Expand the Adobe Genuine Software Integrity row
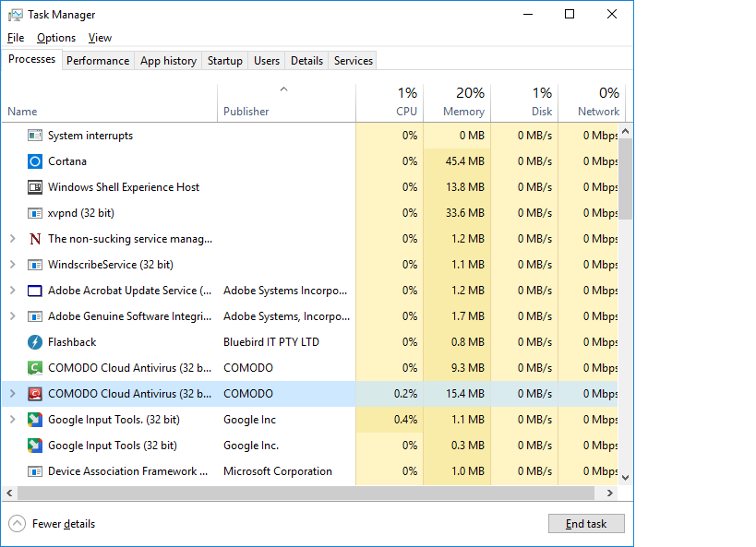This screenshot has width=756, height=547. 12,316
